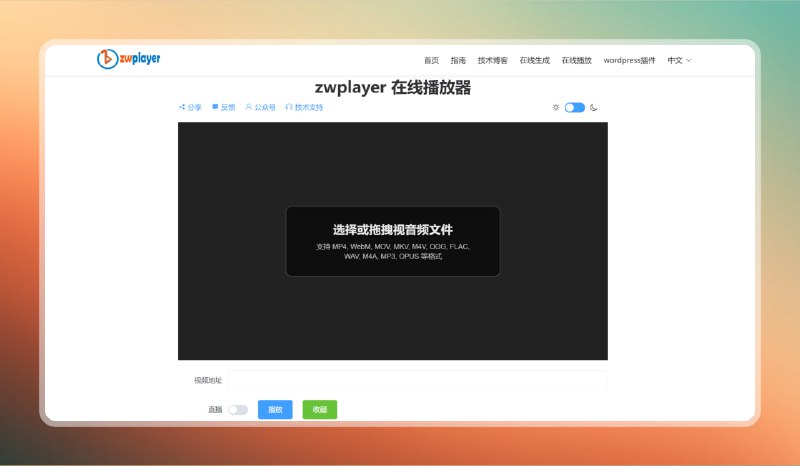Image resolution: width=800 pixels, height=466 pixels.
Task: Click the supported formats text line
Action: click(393, 251)
